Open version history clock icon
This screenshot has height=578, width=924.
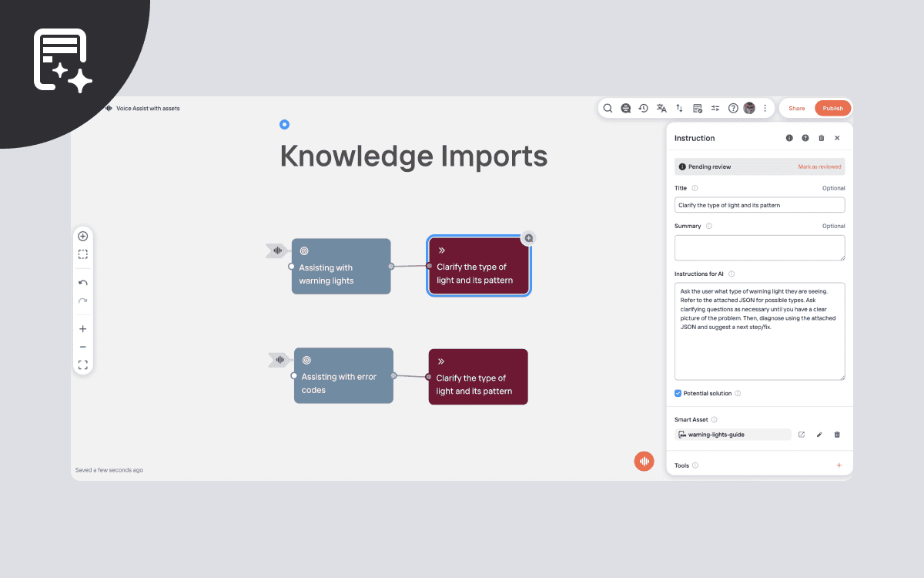pyautogui.click(x=644, y=109)
